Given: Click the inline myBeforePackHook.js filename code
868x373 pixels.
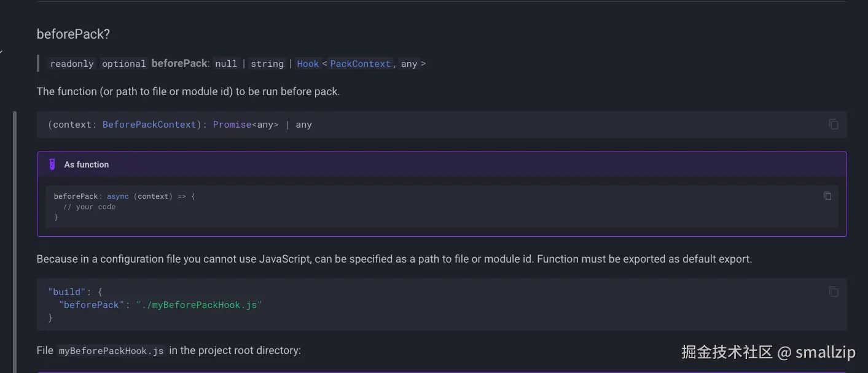Looking at the screenshot, I should [x=111, y=351].
